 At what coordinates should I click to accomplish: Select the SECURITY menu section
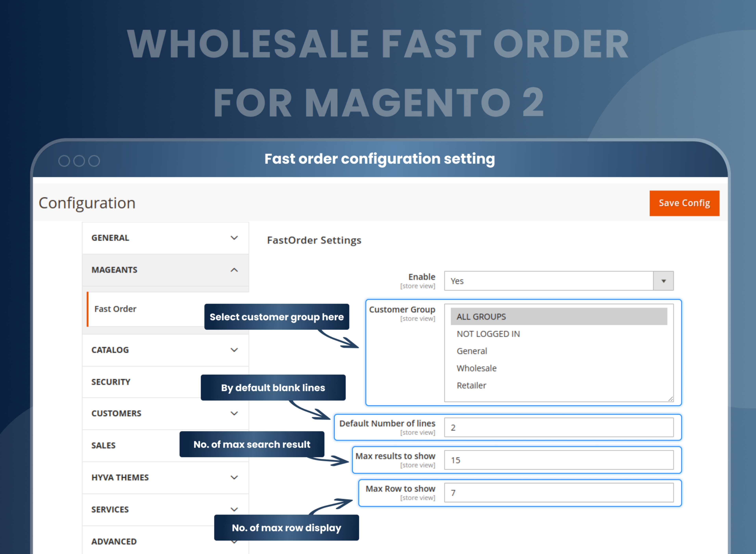point(111,382)
